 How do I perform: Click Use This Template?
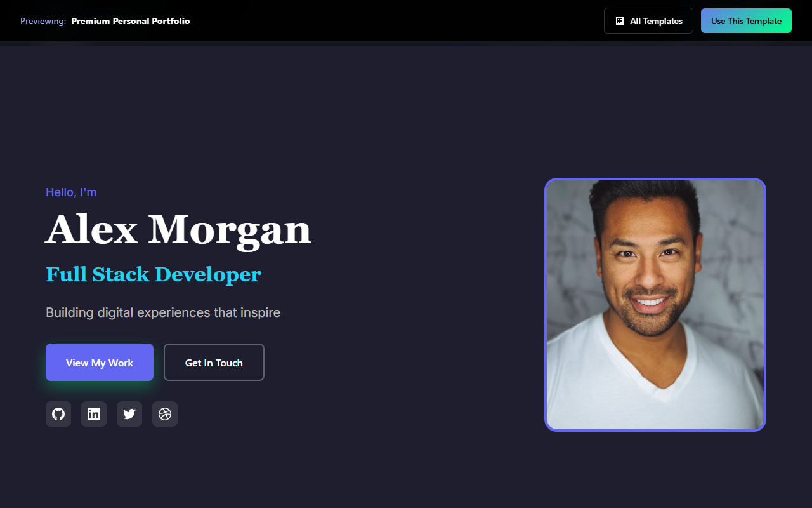(746, 20)
